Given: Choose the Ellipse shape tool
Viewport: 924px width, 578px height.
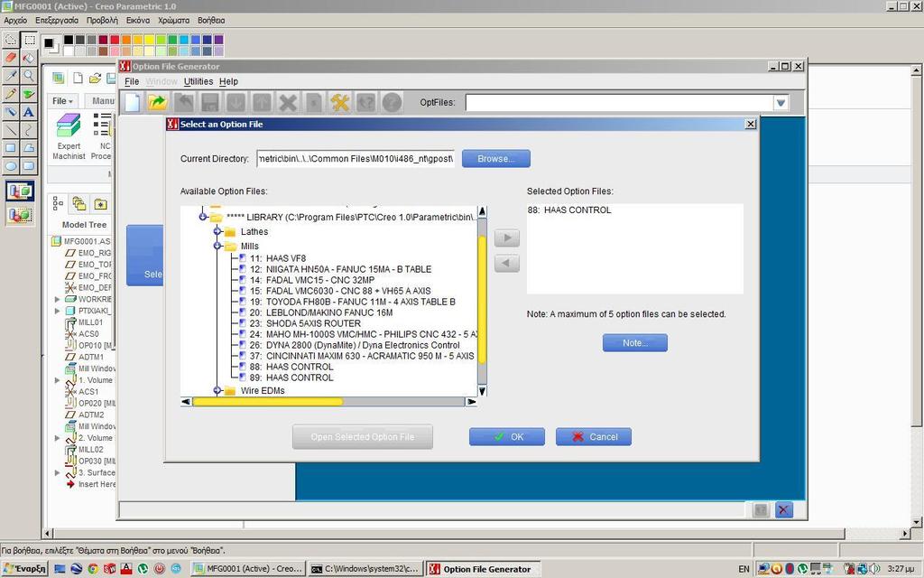Looking at the screenshot, I should coord(11,166).
